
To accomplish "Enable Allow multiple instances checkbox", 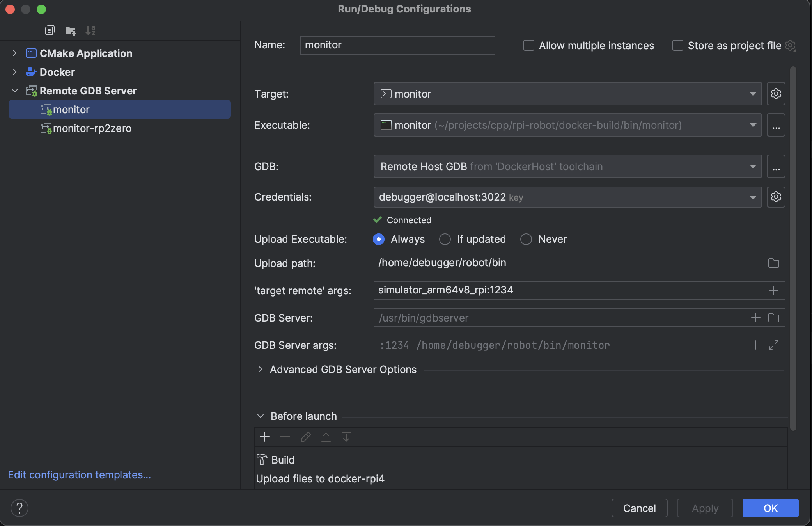I will pyautogui.click(x=529, y=45).
